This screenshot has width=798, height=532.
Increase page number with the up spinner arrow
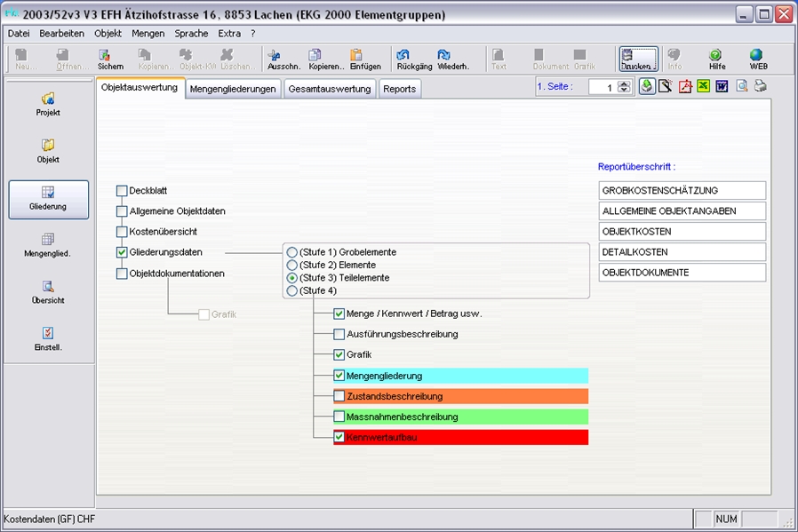tap(625, 83)
